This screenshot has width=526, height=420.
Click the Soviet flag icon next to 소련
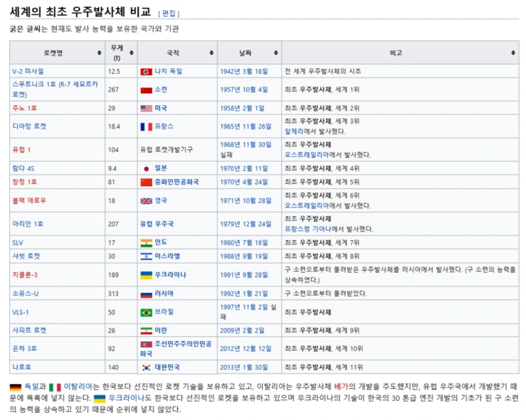point(146,90)
